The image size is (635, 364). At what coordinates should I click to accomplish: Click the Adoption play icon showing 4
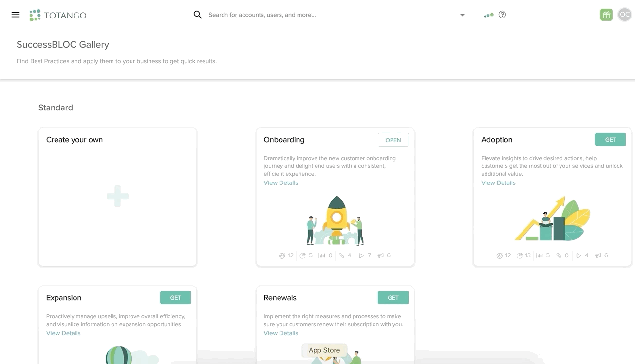click(579, 255)
